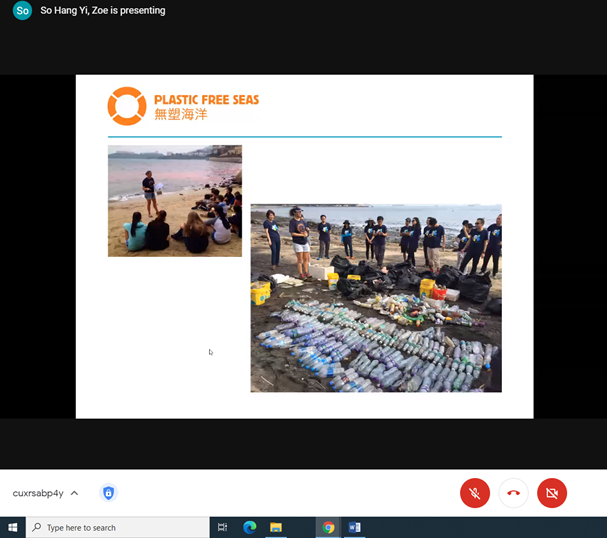
Task: Unmute the microphone in the call
Action: point(475,493)
